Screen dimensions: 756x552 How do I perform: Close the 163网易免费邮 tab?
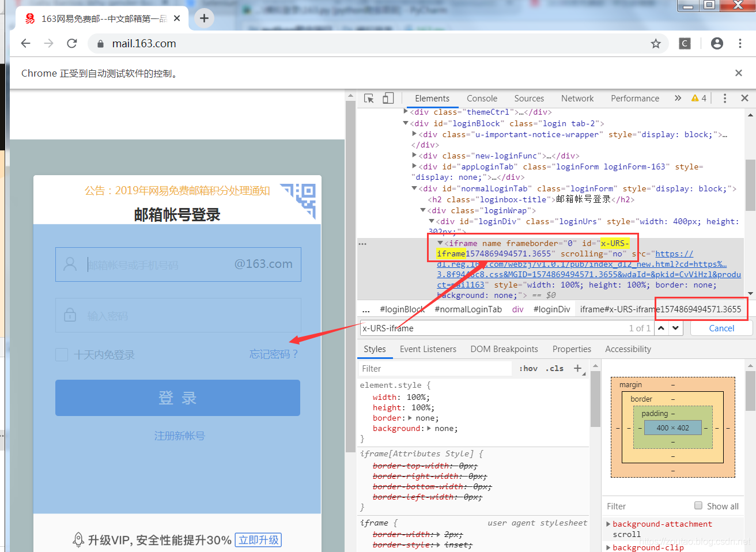[x=177, y=18]
